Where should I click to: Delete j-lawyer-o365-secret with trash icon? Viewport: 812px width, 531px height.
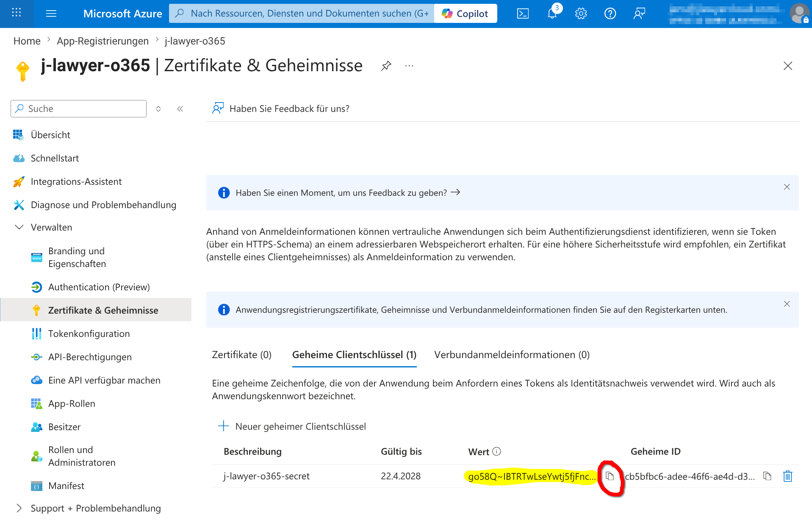(x=787, y=476)
